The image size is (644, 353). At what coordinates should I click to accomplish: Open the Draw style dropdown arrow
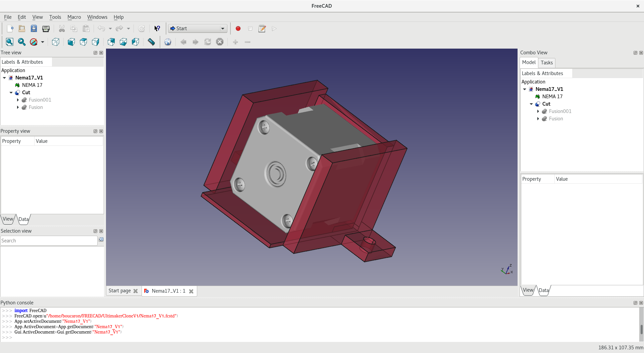43,42
